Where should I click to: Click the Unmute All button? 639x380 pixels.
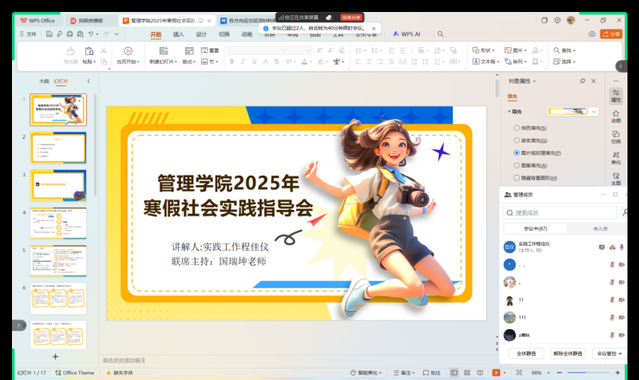click(568, 353)
